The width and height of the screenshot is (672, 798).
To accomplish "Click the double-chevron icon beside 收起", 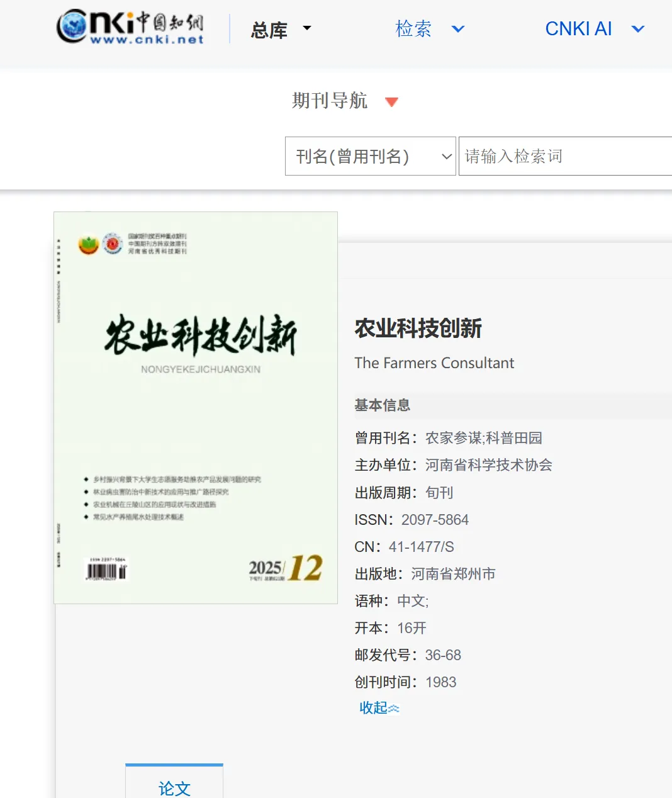I will 394,709.
